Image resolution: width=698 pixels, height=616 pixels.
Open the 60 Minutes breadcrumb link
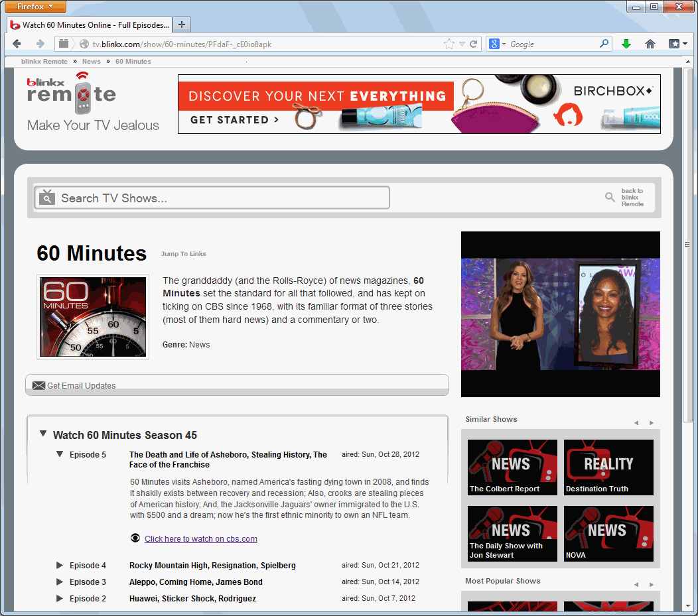(133, 62)
